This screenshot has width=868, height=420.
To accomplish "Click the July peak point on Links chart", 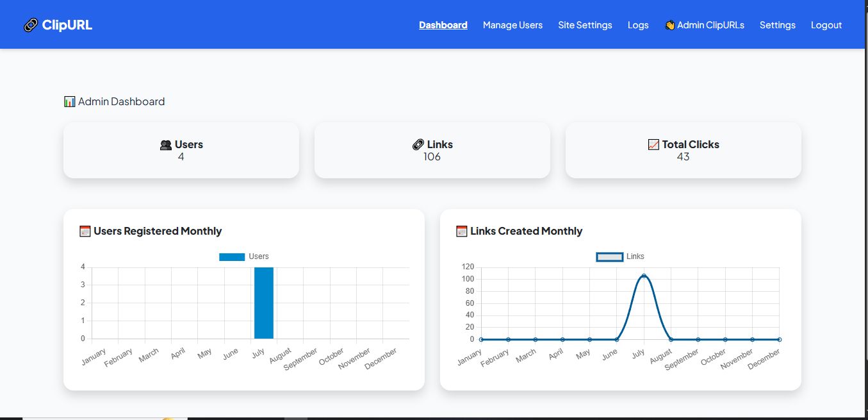I will pyautogui.click(x=644, y=276).
